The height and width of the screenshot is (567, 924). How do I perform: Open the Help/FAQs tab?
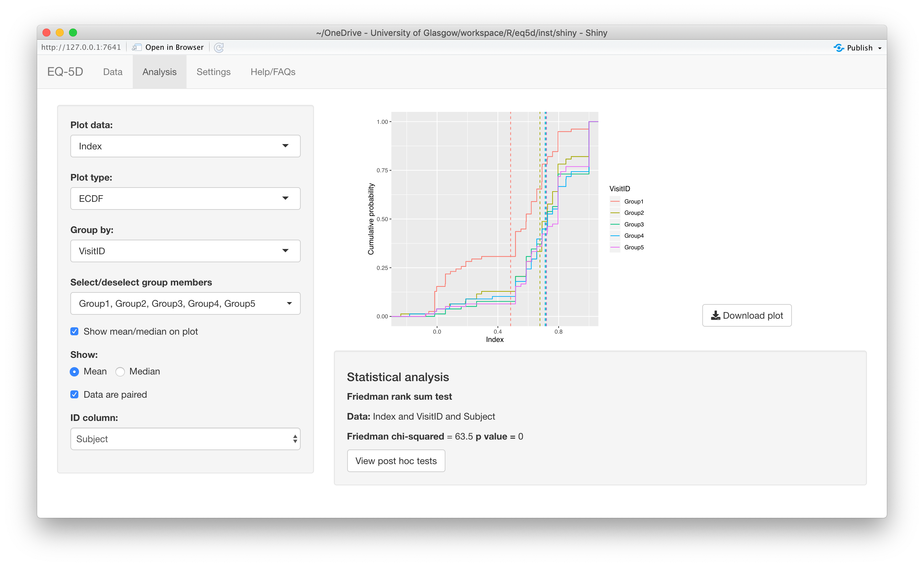pos(272,72)
